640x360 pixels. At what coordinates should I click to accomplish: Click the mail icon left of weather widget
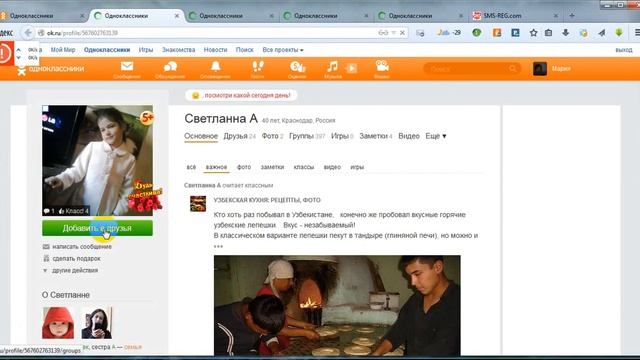coord(420,33)
